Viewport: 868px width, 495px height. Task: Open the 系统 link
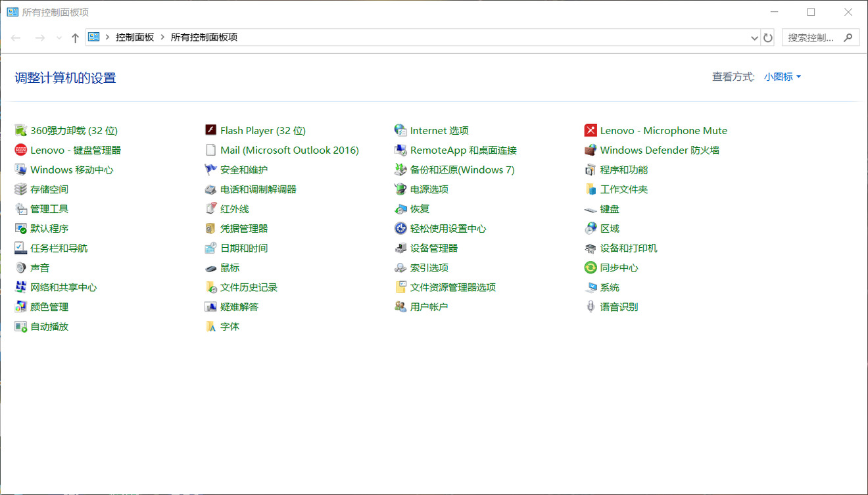coord(610,287)
